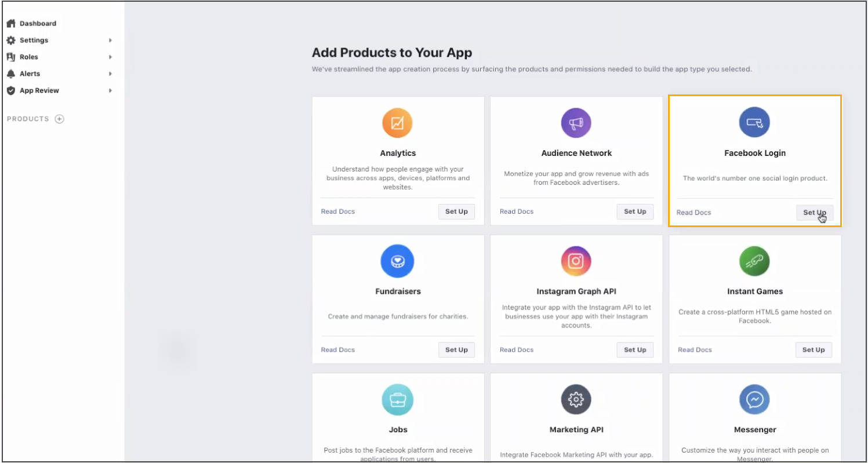This screenshot has width=868, height=463.
Task: Click the PRODUCTS section label
Action: click(28, 119)
